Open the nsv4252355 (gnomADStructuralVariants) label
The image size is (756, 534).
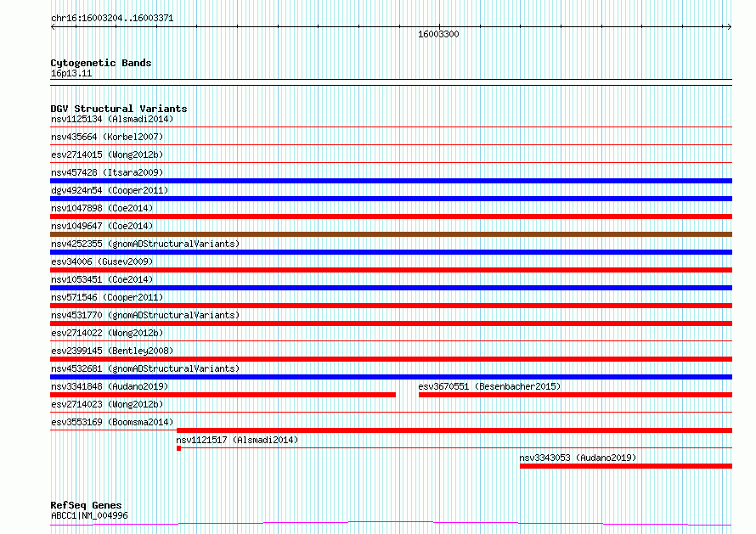pyautogui.click(x=145, y=244)
